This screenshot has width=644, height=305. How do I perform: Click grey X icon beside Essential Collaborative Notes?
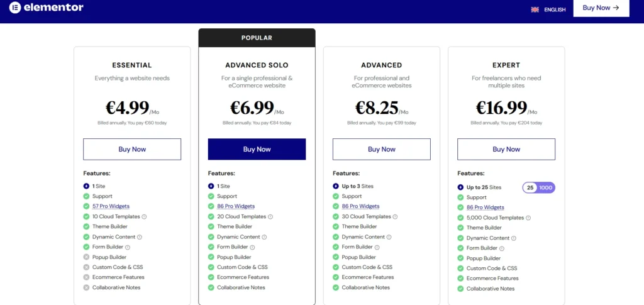[86, 287]
